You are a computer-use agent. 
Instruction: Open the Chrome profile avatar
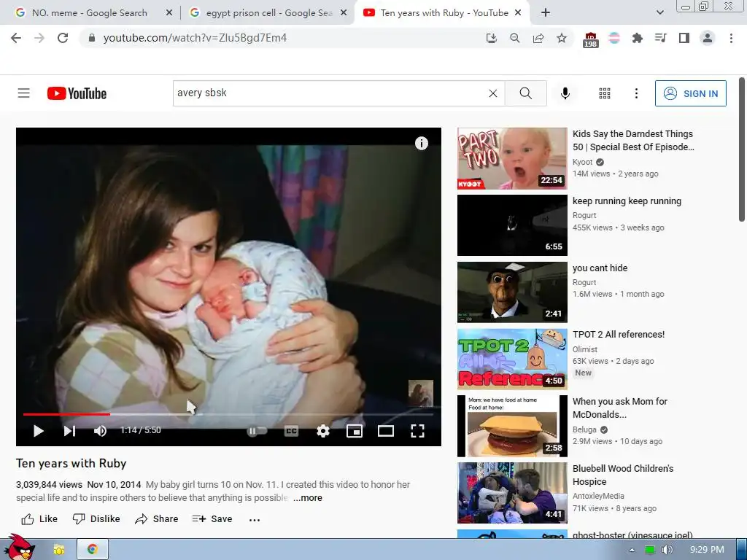[708, 38]
